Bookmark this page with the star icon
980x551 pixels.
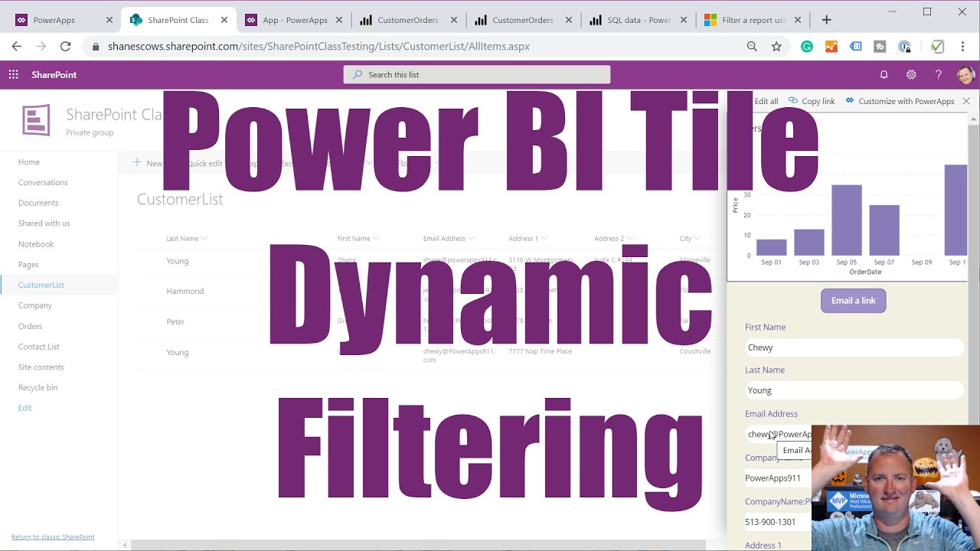[x=776, y=47]
